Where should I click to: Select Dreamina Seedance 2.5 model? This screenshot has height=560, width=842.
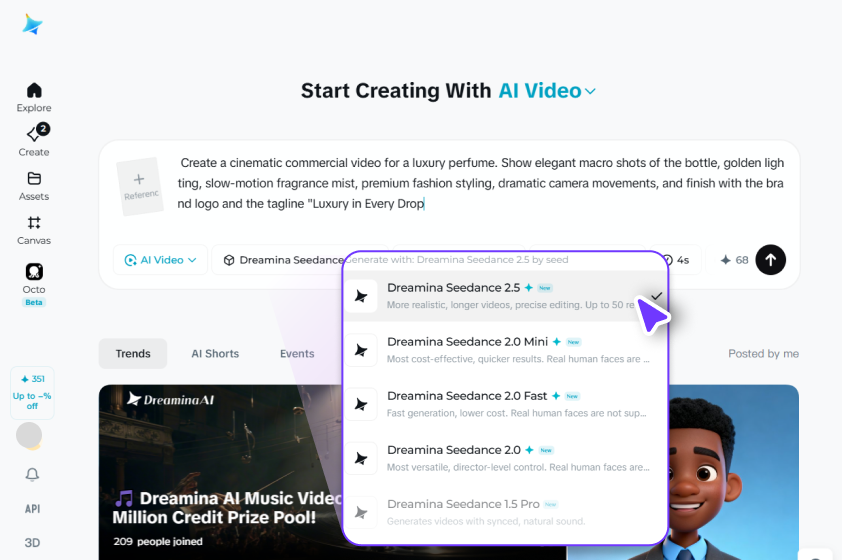[505, 296]
